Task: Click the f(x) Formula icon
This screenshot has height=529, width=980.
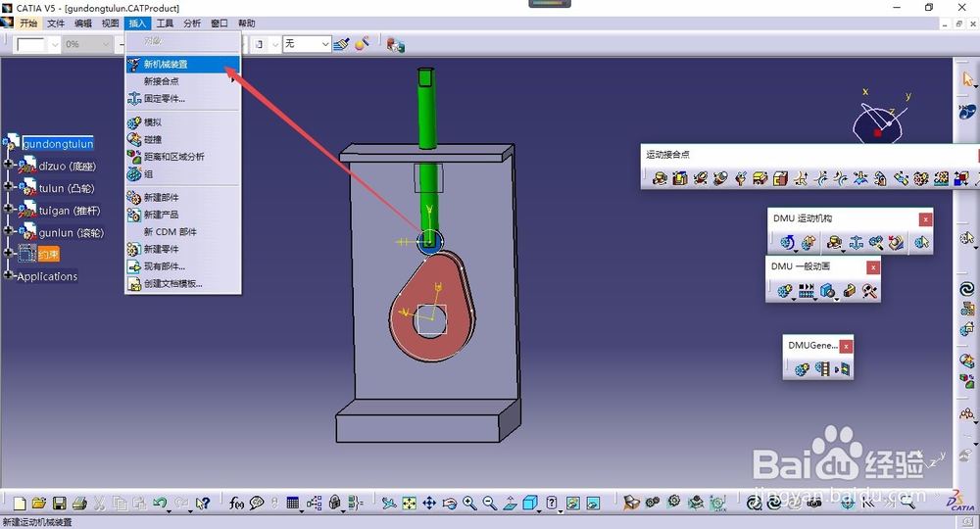Action: 236,503
